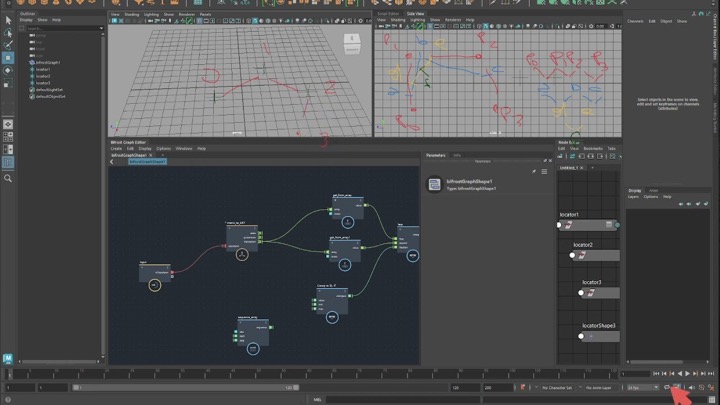Switch to four pane layout
720x405 pixels.
click(x=8, y=137)
